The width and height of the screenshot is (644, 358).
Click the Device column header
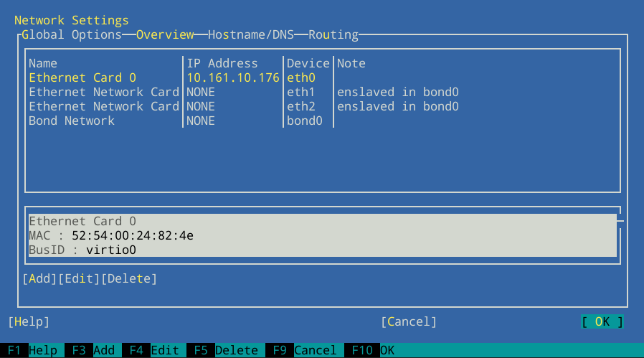coord(308,63)
